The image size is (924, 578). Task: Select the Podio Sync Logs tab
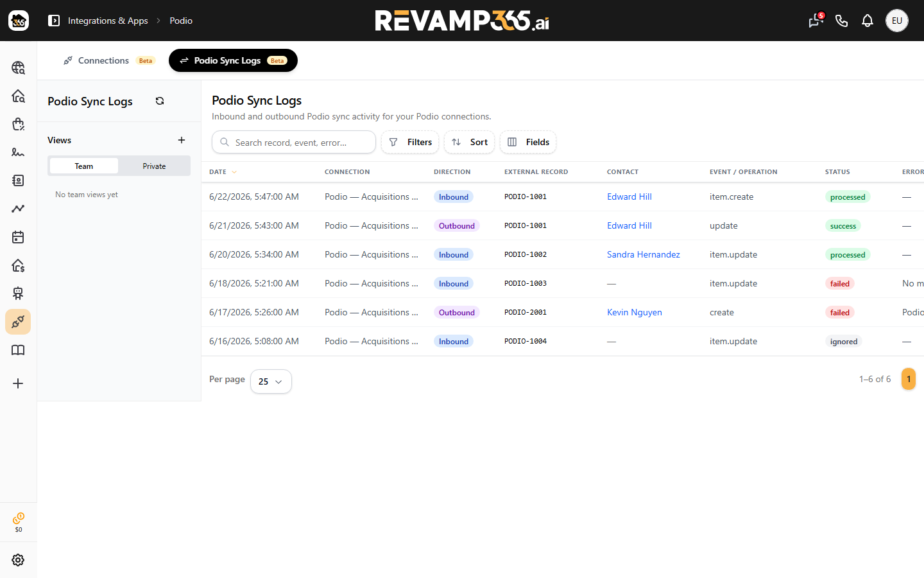coord(233,60)
